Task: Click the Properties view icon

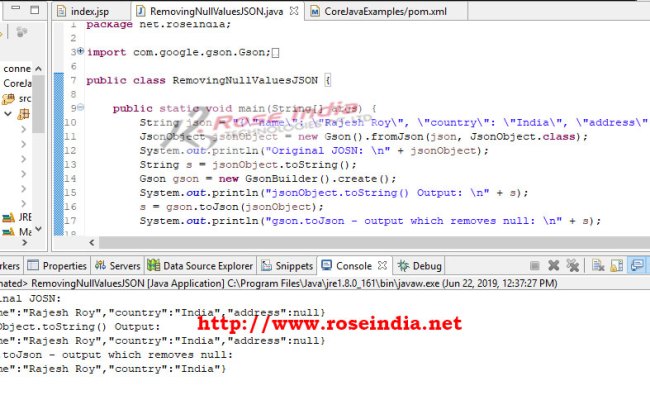Action: point(33,265)
